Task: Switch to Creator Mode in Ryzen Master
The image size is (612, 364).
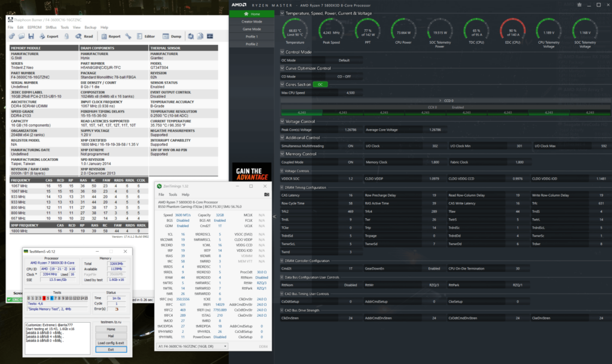Action: click(252, 22)
